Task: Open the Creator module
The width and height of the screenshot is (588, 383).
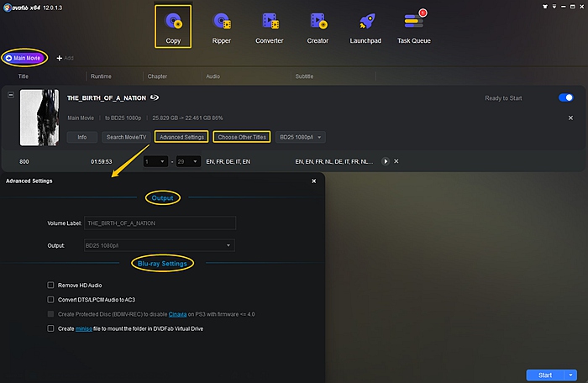Action: click(318, 28)
